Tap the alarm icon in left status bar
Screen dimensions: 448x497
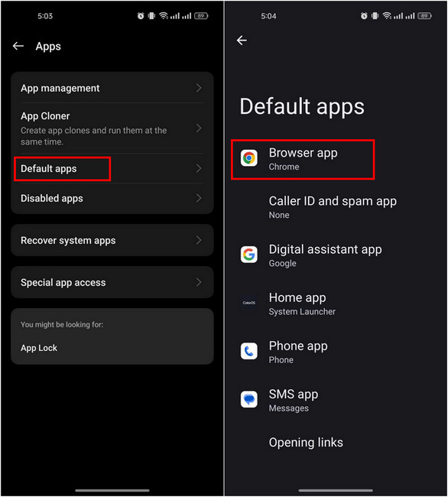(x=141, y=16)
